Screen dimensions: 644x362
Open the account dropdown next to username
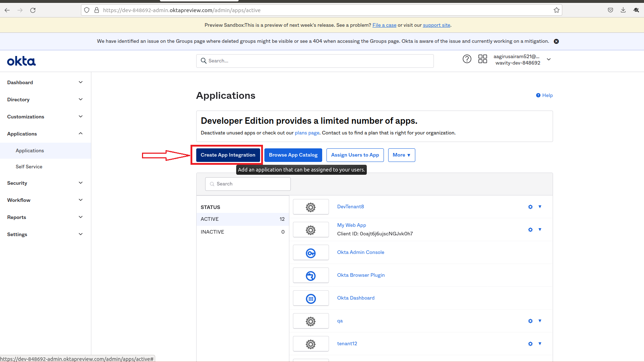tap(549, 60)
